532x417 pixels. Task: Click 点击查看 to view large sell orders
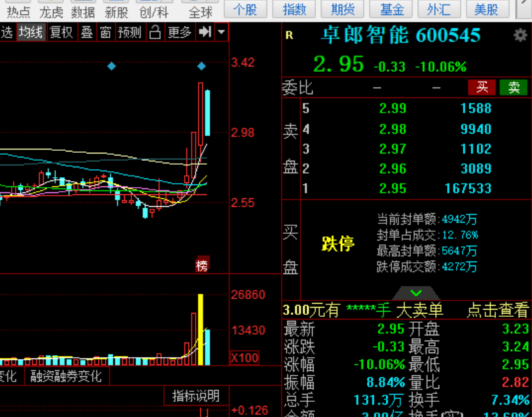498,310
